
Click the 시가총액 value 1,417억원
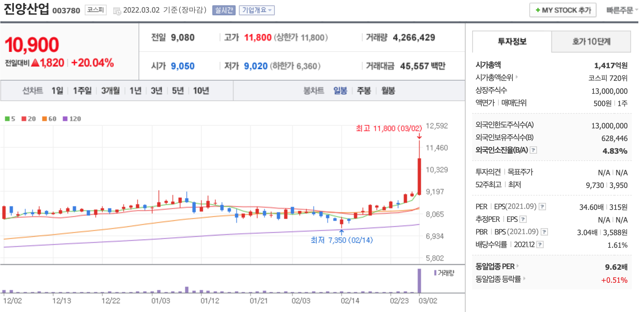611,66
